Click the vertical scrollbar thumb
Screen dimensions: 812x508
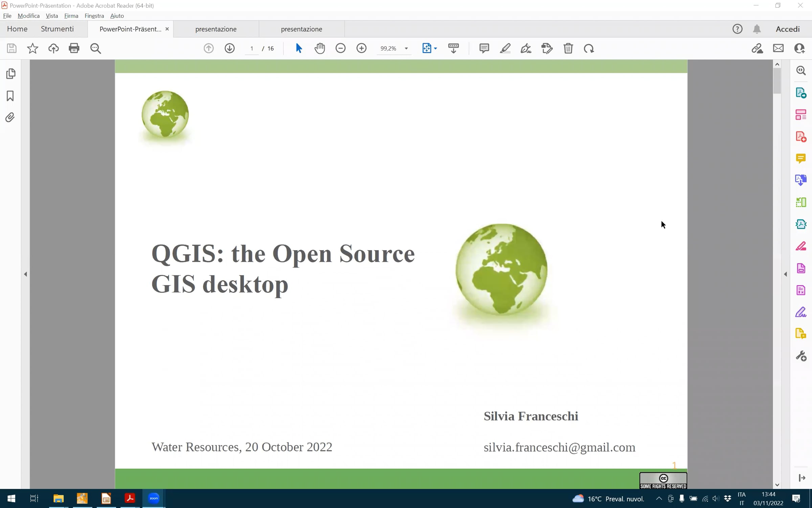click(777, 81)
